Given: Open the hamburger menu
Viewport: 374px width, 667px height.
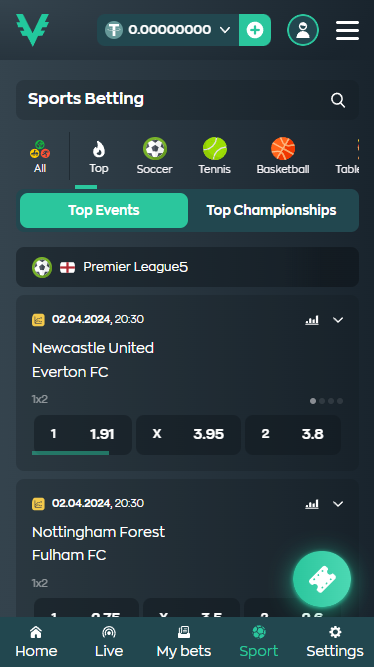Looking at the screenshot, I should pyautogui.click(x=347, y=31).
